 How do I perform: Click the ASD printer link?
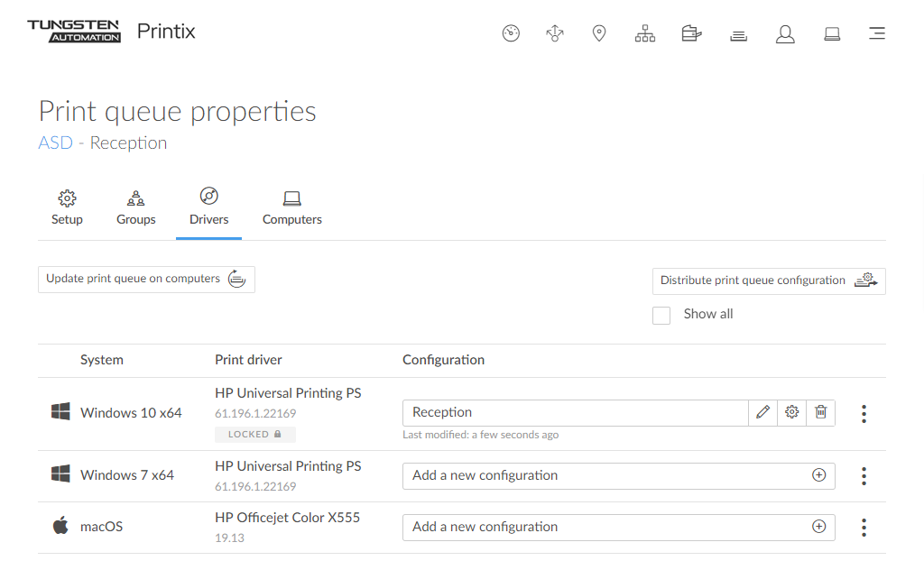[55, 142]
